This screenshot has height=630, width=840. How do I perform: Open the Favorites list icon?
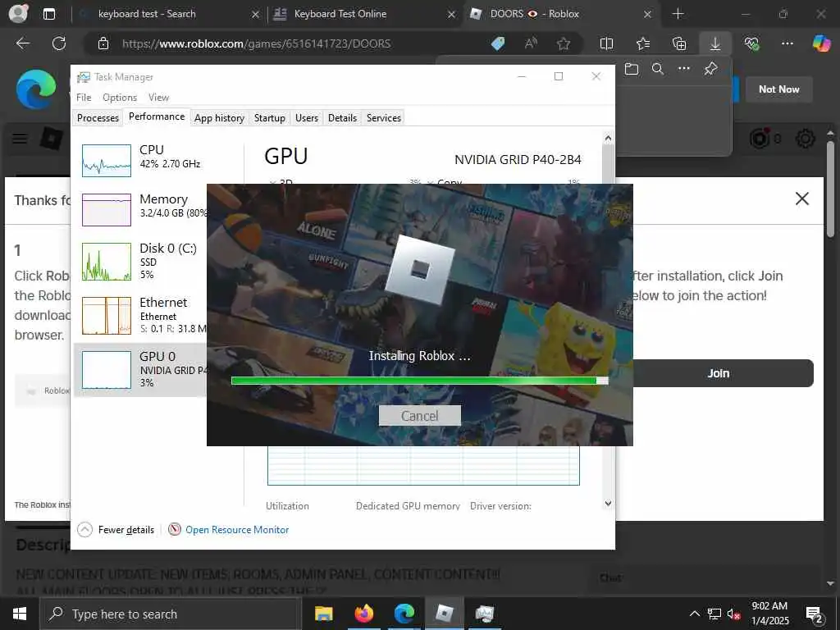[x=643, y=43]
